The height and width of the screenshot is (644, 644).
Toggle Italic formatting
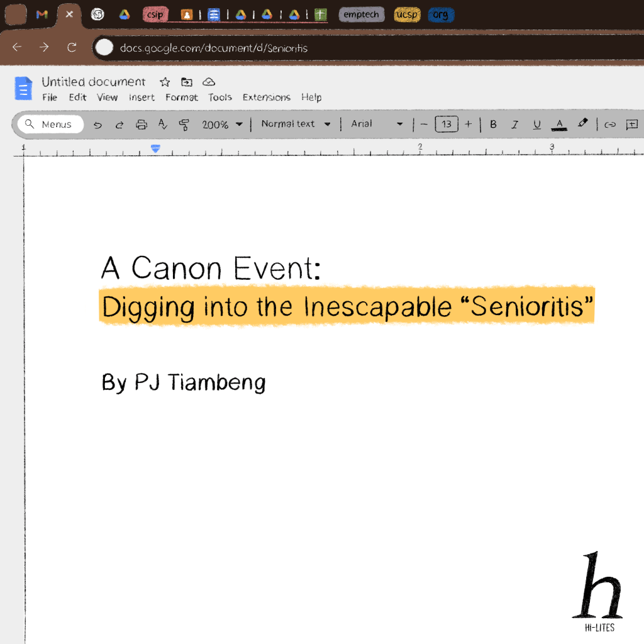[514, 125]
